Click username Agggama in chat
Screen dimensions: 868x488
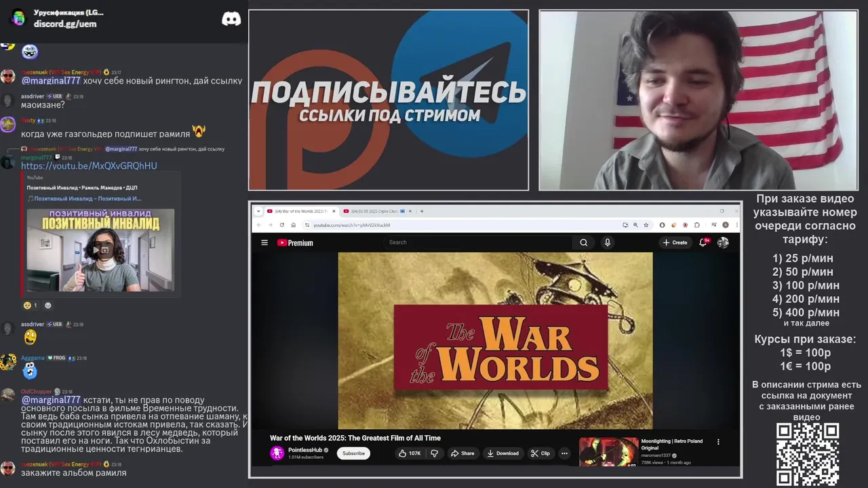click(33, 358)
